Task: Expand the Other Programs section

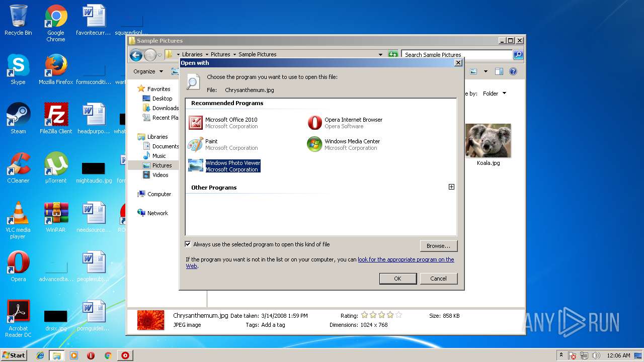Action: (451, 187)
